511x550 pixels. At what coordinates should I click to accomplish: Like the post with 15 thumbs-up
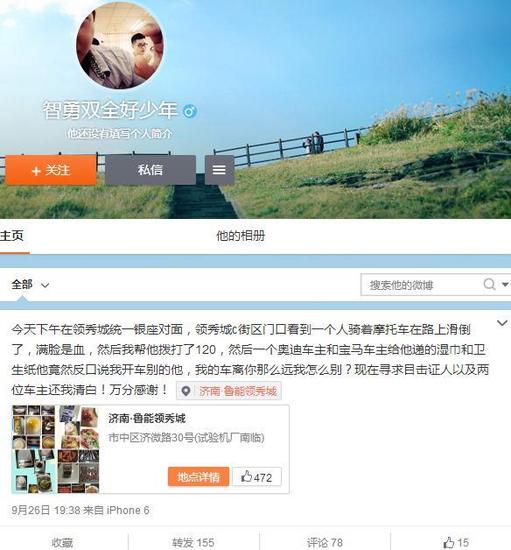pyautogui.click(x=456, y=542)
